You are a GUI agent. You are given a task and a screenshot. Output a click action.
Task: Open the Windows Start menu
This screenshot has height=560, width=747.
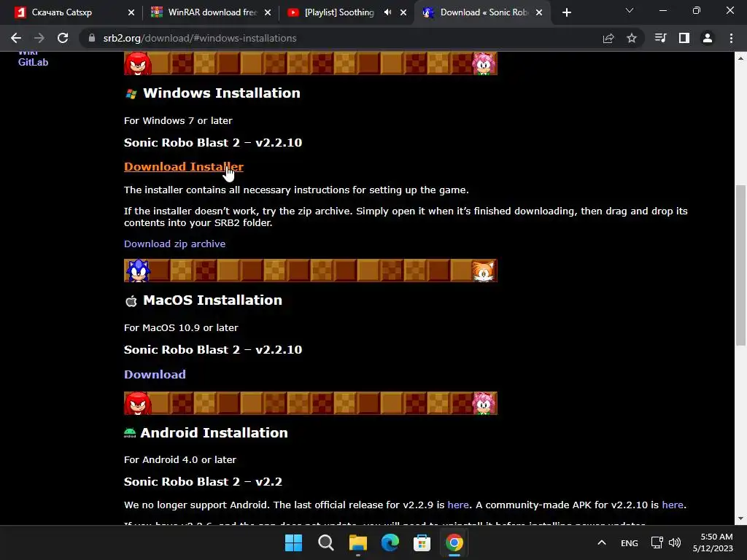tap(293, 542)
